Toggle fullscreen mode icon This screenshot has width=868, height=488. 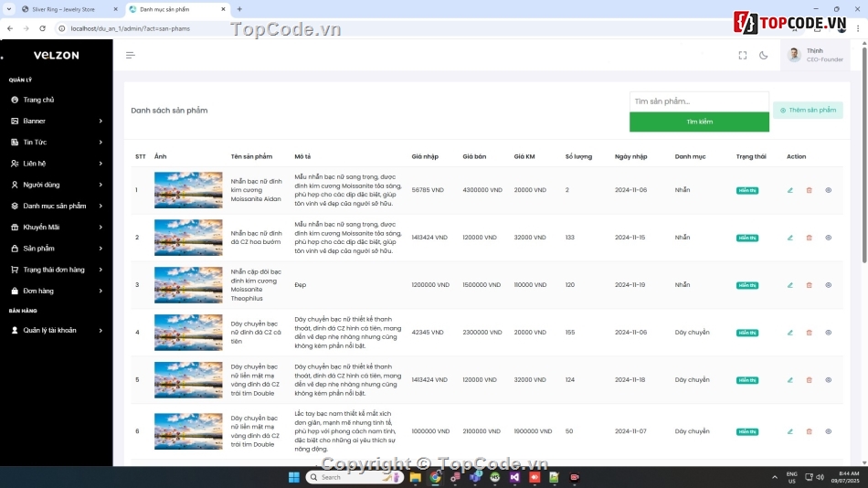tap(742, 55)
